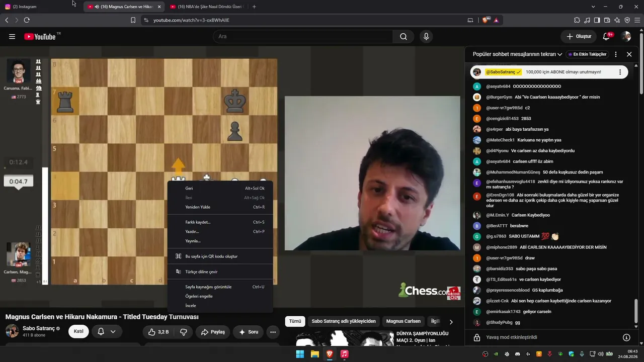Open the chat panel three-dot menu

[x=615, y=54]
